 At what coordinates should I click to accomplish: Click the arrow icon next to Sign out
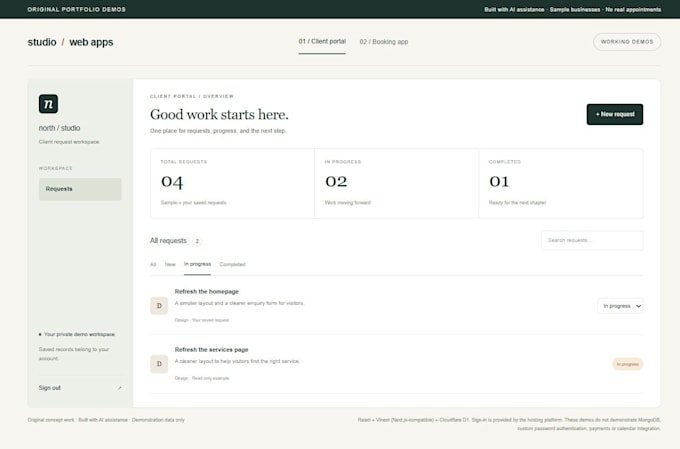coord(120,388)
